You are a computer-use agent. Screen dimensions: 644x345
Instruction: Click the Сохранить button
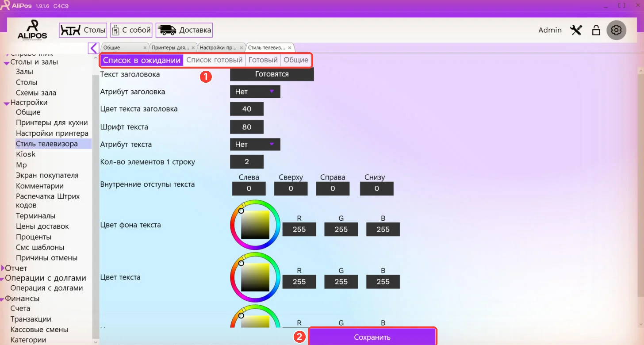coord(372,337)
